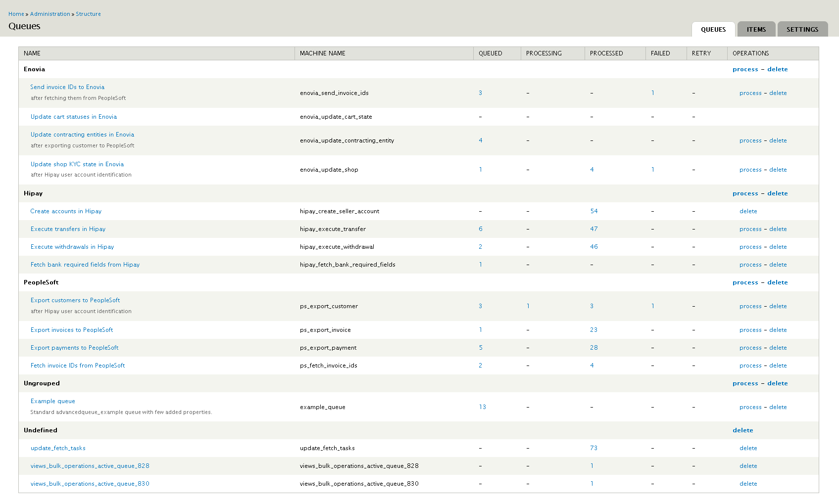Open Create accounts in Hipay queue
Screen dimensions: 839x504
pyautogui.click(x=66, y=211)
